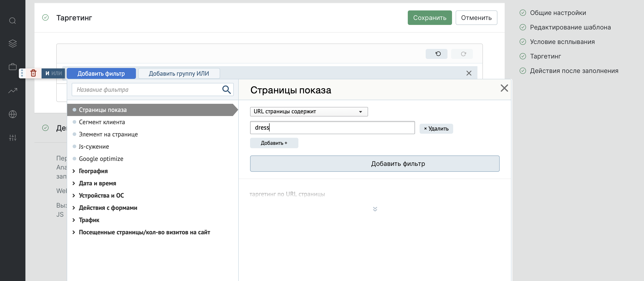Viewport: 644px width, 281px height.
Task: Save targeting with Сохранить
Action: pos(430,18)
